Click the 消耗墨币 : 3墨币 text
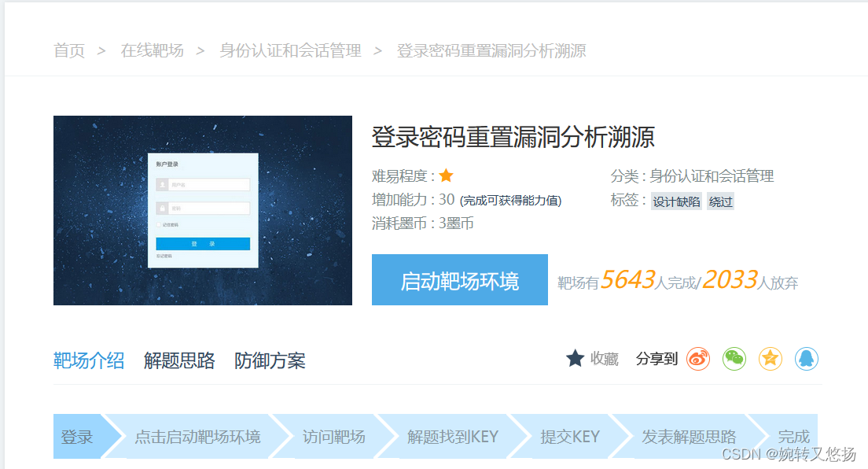868x469 pixels. coord(423,223)
